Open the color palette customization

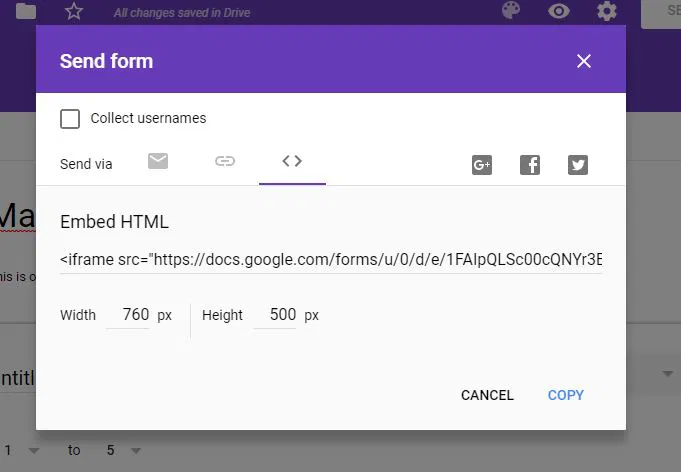511,11
